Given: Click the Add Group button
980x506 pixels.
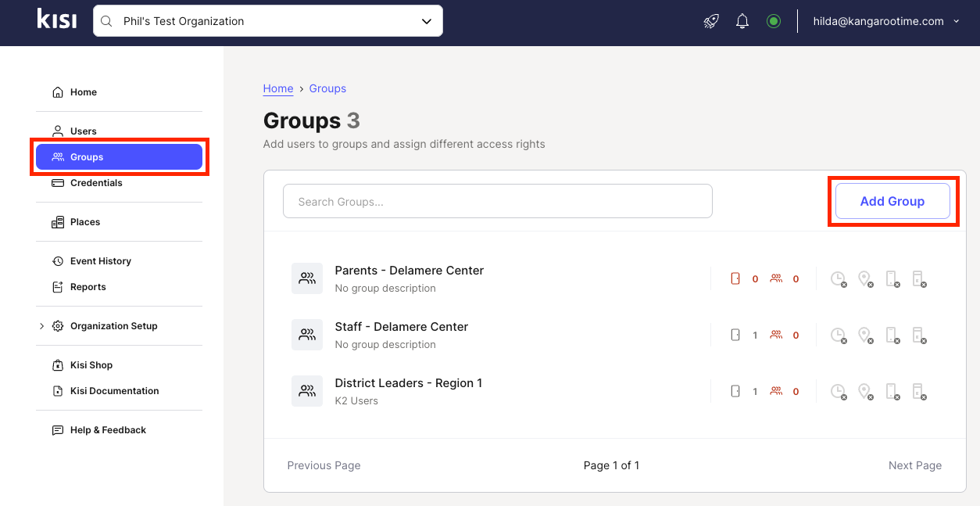Looking at the screenshot, I should [892, 201].
